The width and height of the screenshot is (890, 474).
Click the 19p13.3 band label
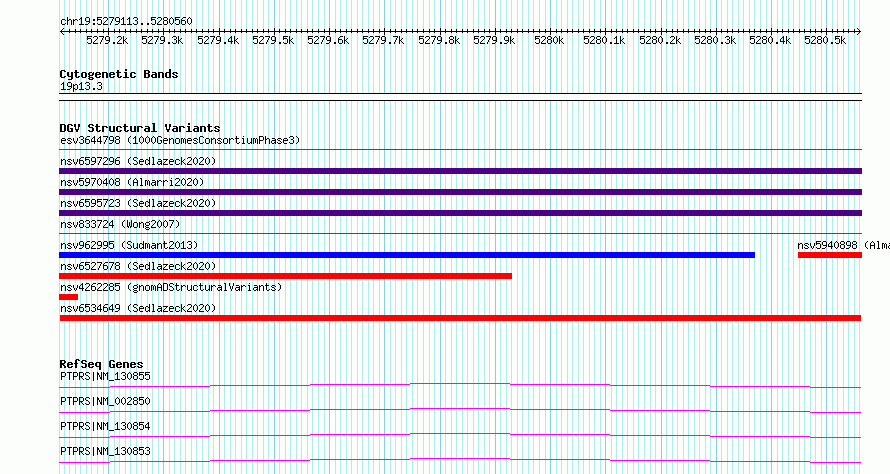81,86
